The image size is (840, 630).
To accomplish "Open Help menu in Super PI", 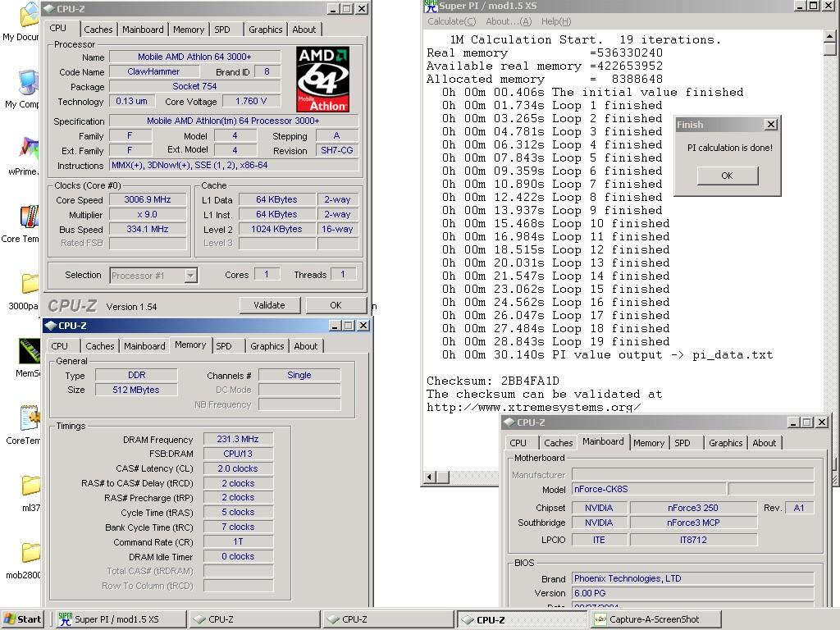I will coord(556,21).
